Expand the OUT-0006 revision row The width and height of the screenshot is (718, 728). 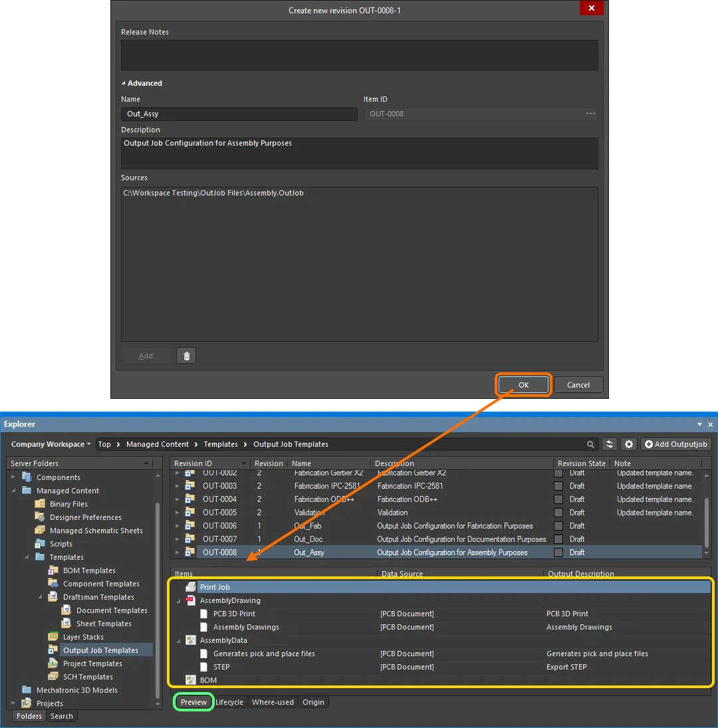[178, 526]
